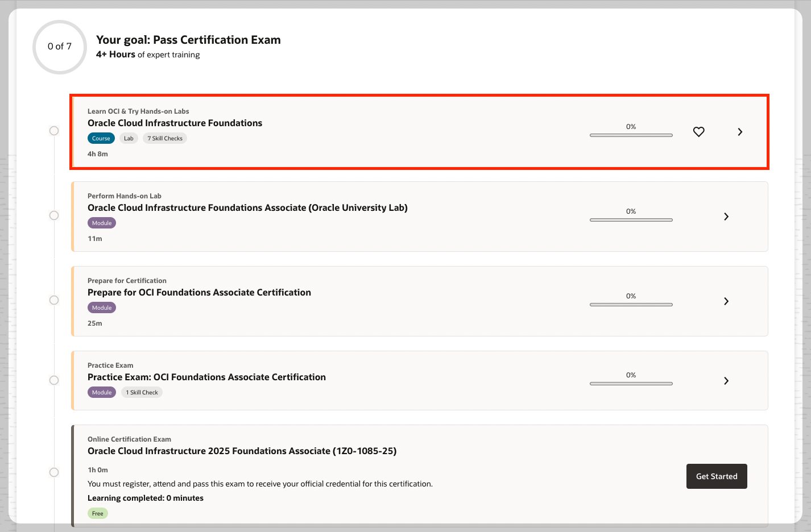Screen dimensions: 811x532
Task: Open the Oracle University Lab module chevron
Action: click(726, 217)
